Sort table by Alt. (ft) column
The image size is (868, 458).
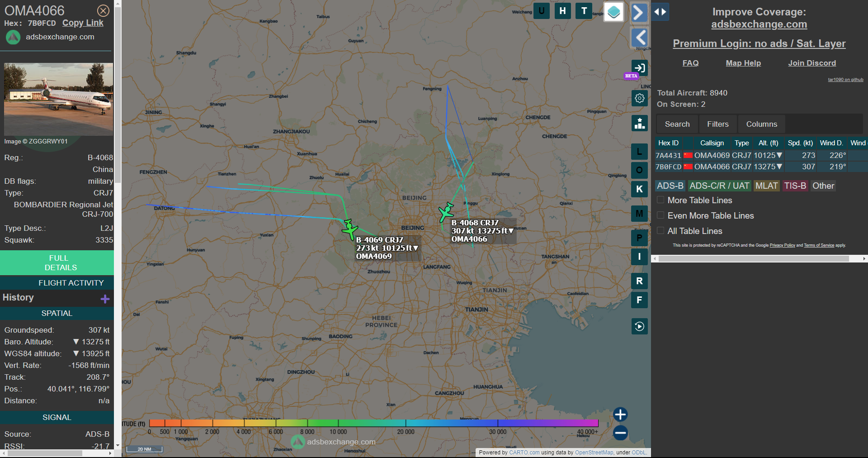[768, 143]
